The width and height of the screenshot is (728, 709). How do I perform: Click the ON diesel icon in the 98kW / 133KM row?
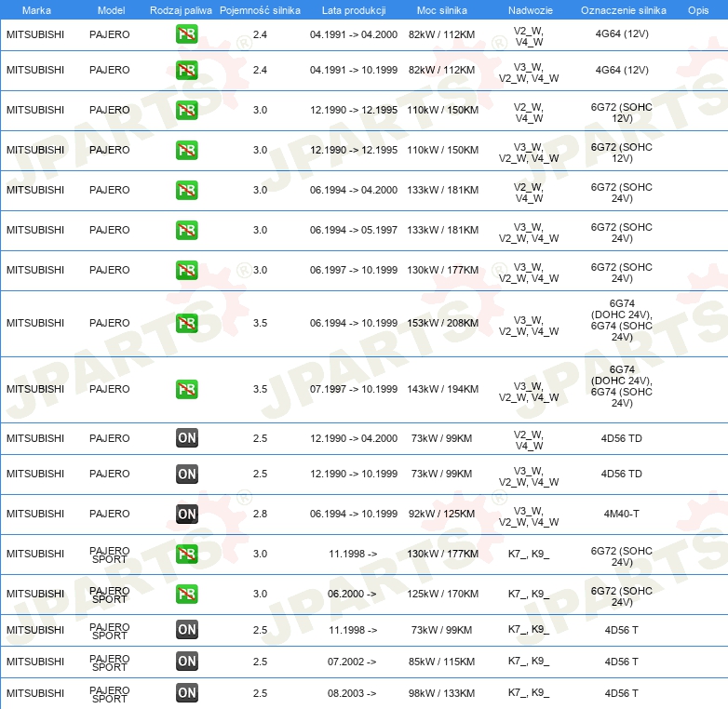(186, 693)
